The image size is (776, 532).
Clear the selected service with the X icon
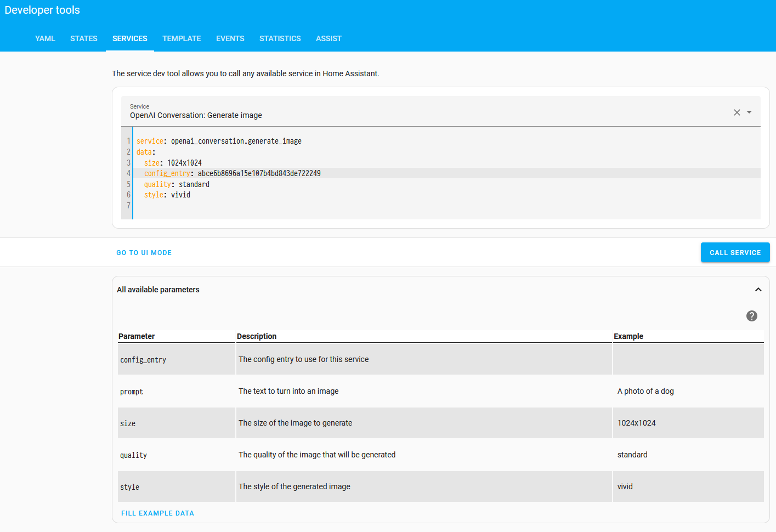(737, 112)
